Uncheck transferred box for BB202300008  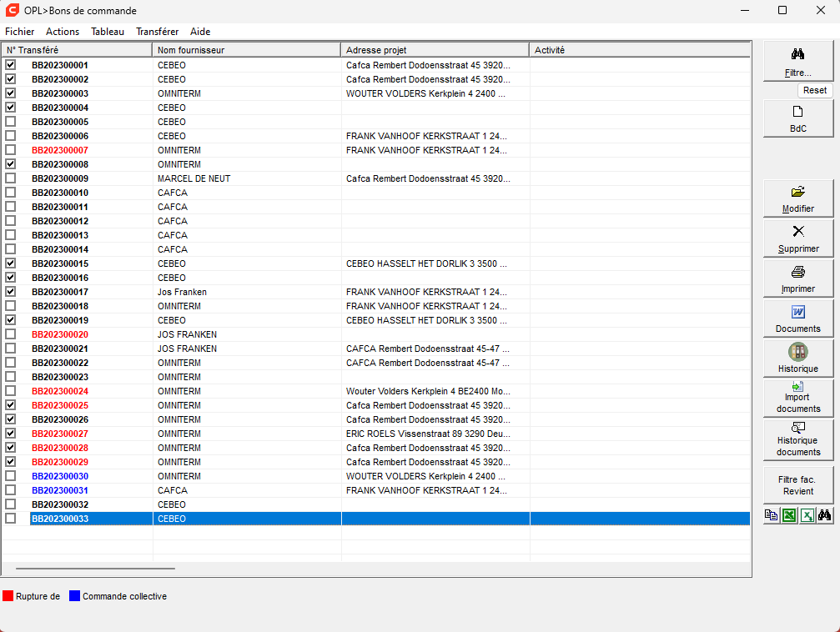tap(11, 164)
